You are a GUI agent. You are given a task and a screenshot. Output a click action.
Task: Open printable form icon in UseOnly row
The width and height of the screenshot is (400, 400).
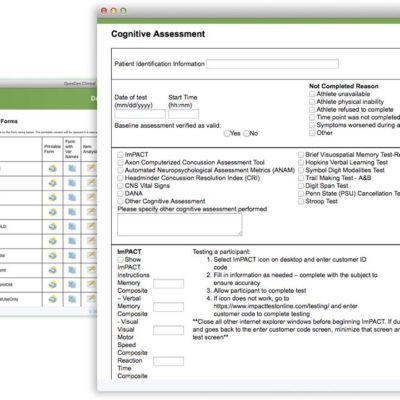[x=53, y=299]
